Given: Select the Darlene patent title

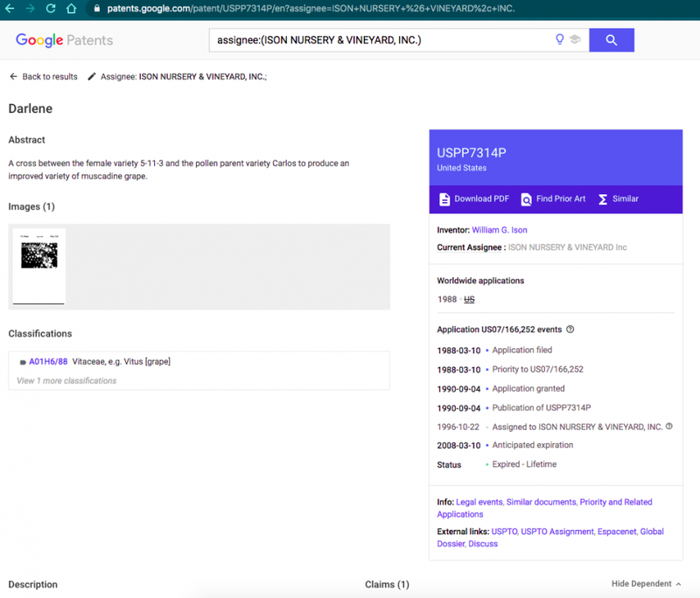Looking at the screenshot, I should coord(31,108).
